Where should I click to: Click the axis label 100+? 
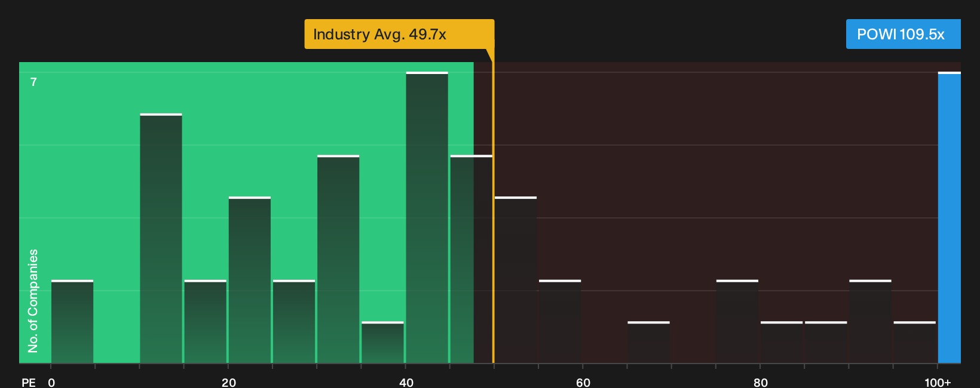click(x=938, y=382)
